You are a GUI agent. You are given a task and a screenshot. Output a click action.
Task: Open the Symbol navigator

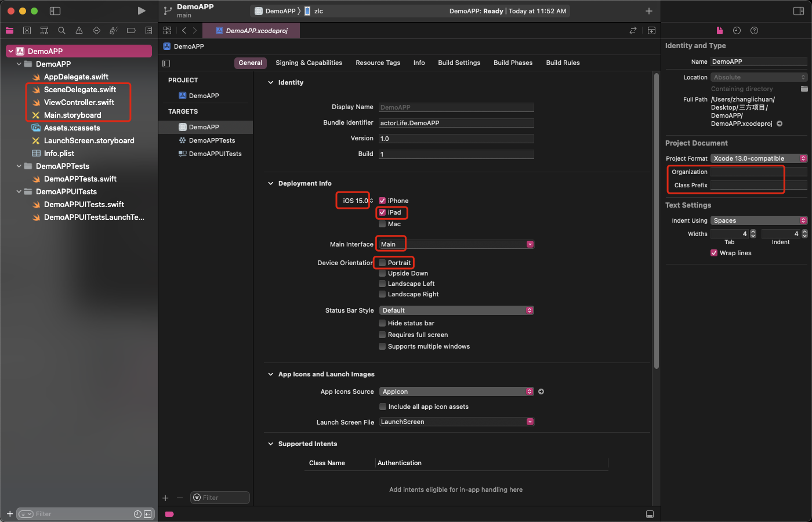(44, 31)
